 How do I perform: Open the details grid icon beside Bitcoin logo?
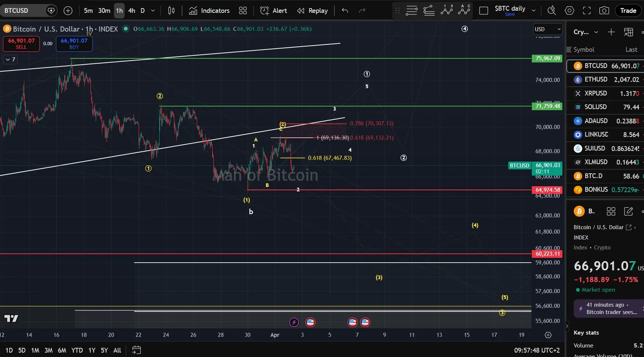point(611,211)
